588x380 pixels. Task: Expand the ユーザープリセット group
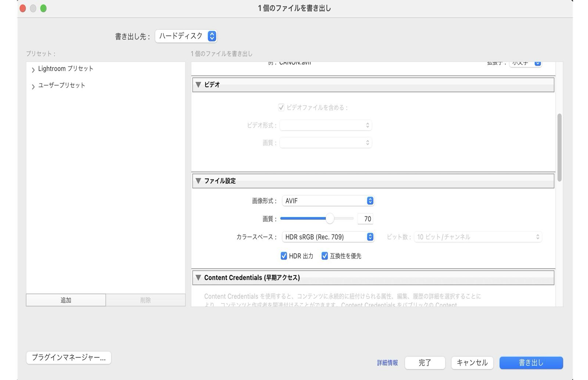(x=33, y=85)
